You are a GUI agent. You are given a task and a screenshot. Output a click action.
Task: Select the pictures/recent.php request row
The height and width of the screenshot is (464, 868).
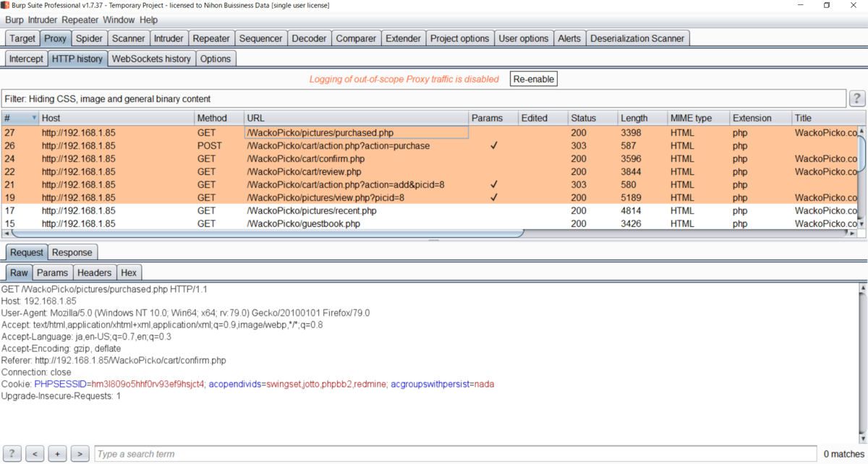(430, 211)
